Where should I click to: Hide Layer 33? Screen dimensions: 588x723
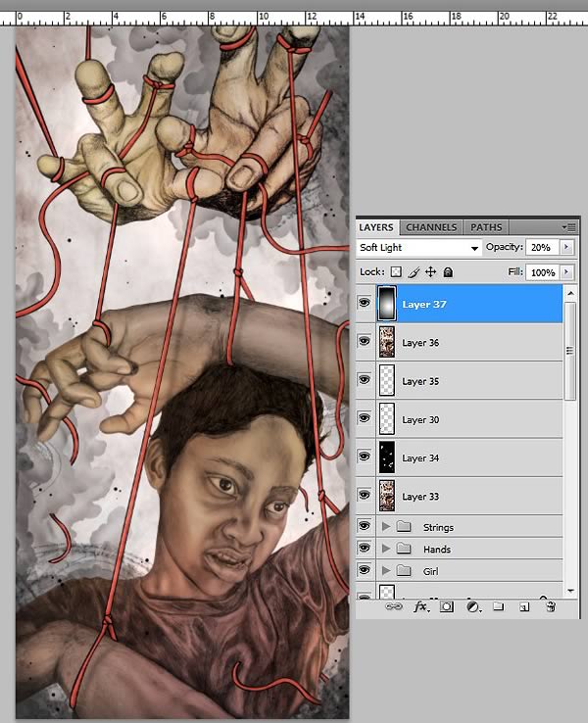(365, 495)
